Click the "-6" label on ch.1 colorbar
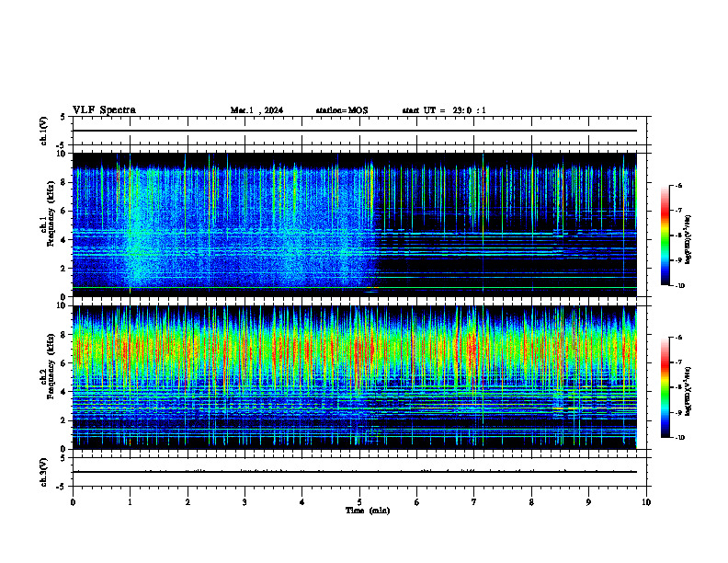This screenshot has width=728, height=563. 678,185
